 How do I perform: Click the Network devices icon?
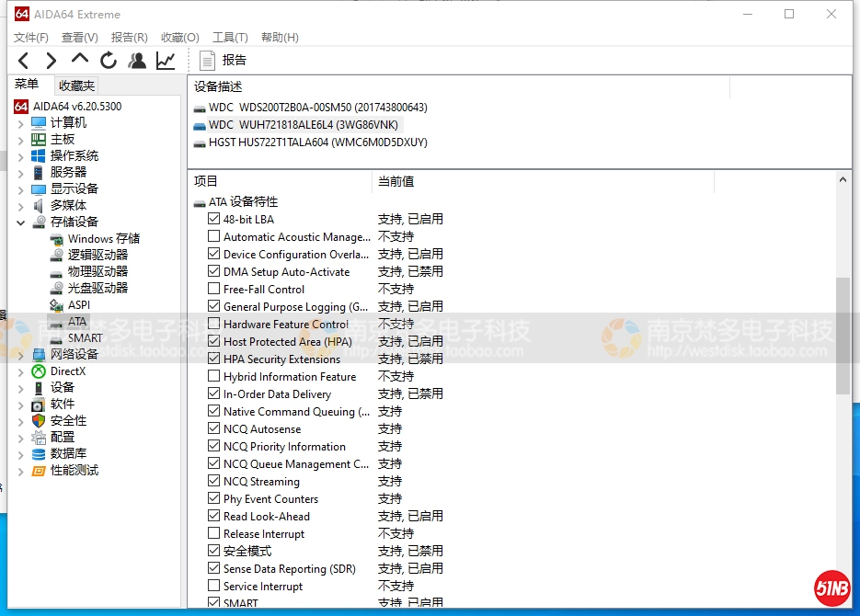tap(39, 355)
